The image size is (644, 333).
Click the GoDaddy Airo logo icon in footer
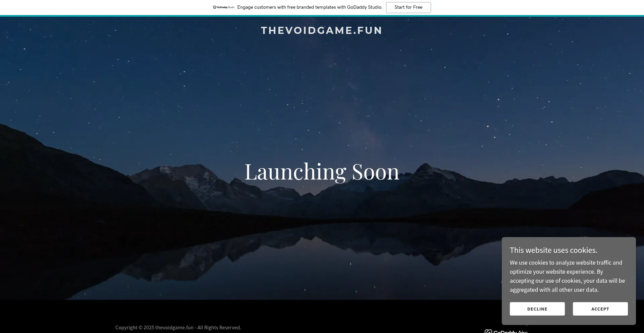488,331
